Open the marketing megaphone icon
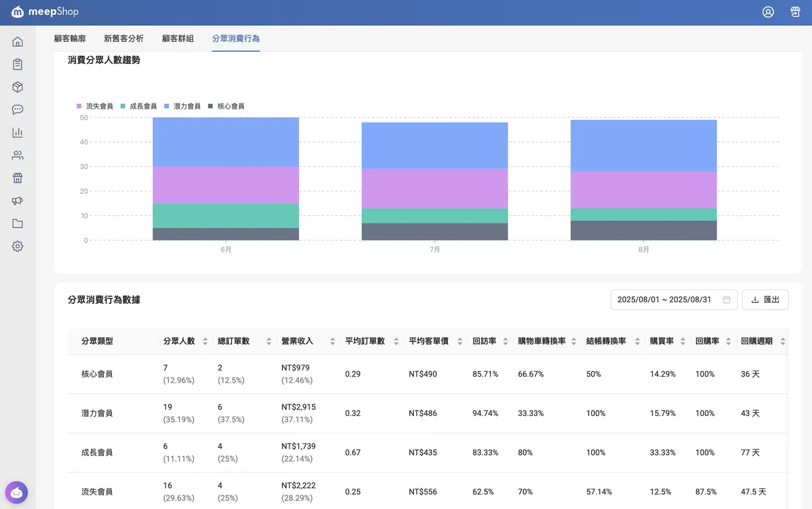812x509 pixels. click(x=17, y=201)
